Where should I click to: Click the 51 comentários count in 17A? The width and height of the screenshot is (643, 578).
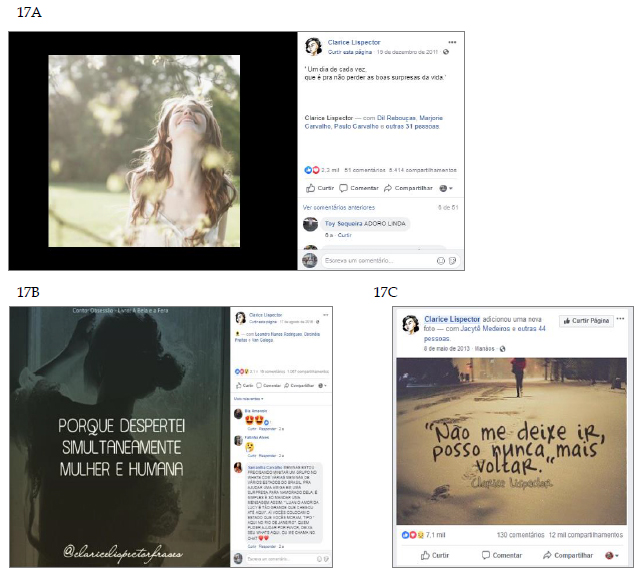point(365,170)
